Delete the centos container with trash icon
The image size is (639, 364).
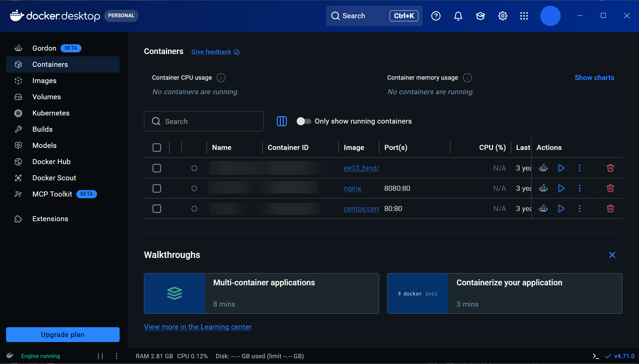click(x=610, y=209)
